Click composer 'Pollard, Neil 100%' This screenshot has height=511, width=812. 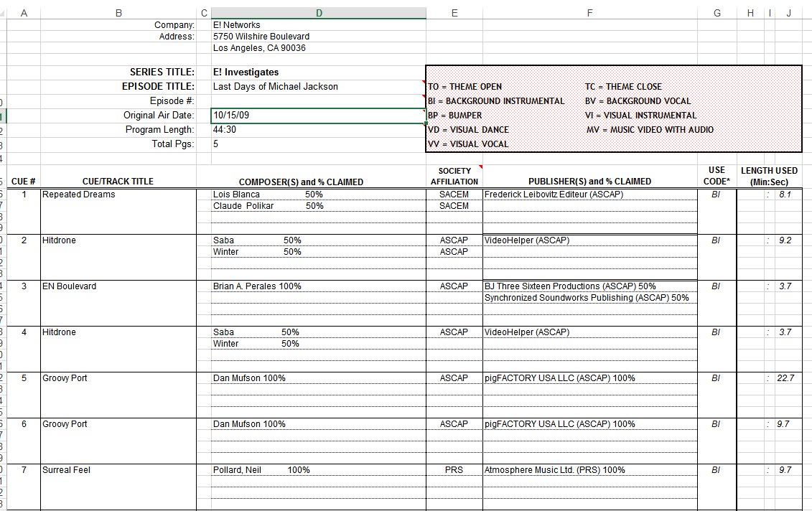point(261,470)
